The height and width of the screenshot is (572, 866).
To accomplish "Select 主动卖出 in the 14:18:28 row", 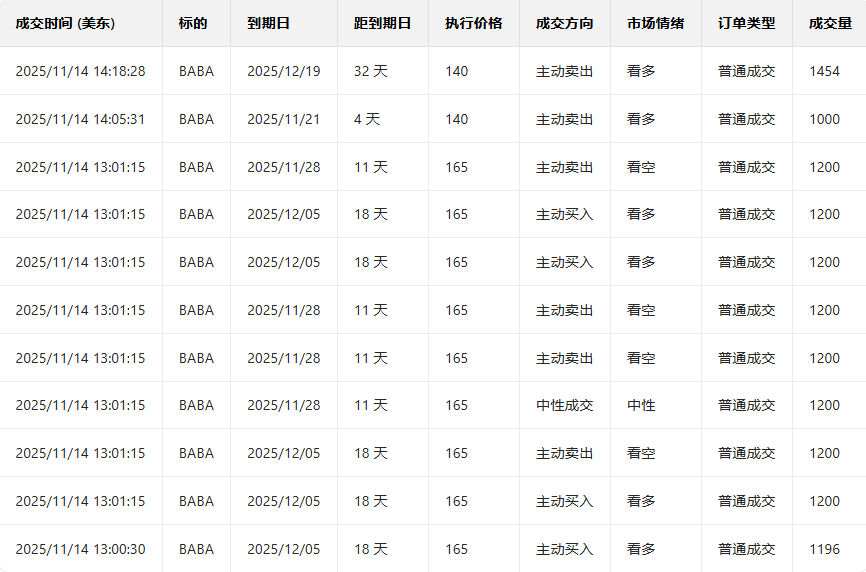I will coord(564,71).
